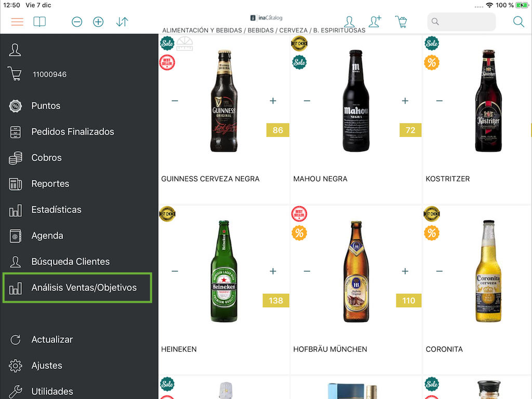Open the Kostritzer bottle image
This screenshot has height=399, width=532.
coord(488,101)
